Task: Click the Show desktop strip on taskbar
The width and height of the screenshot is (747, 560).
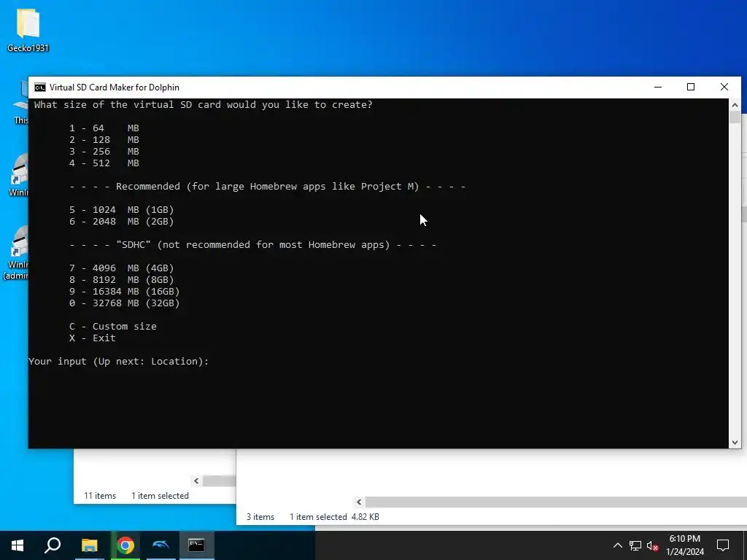Action: tap(745, 545)
